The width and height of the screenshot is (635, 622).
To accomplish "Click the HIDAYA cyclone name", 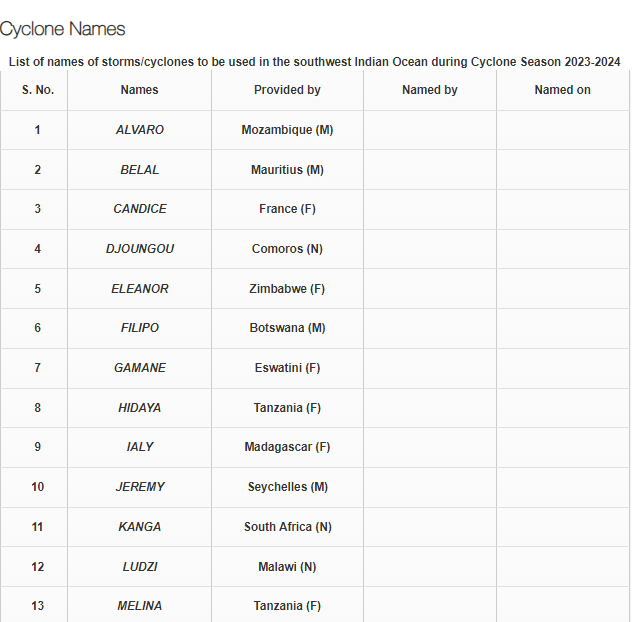I will (139, 408).
